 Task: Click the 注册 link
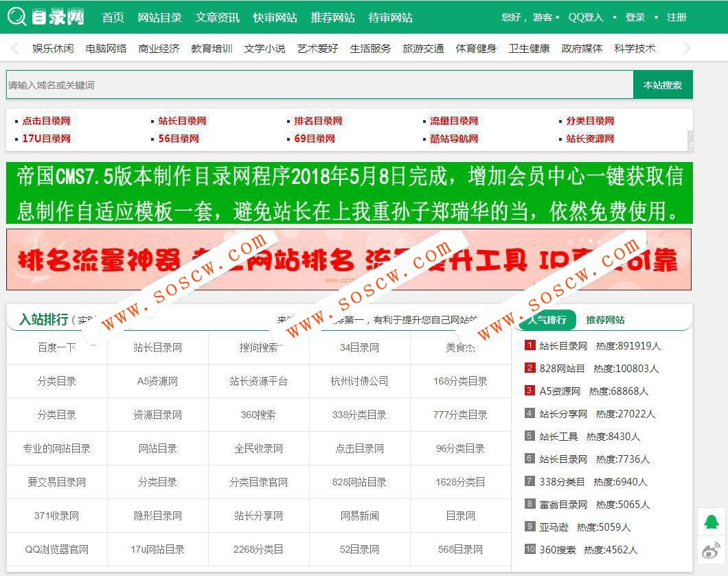pyautogui.click(x=676, y=18)
